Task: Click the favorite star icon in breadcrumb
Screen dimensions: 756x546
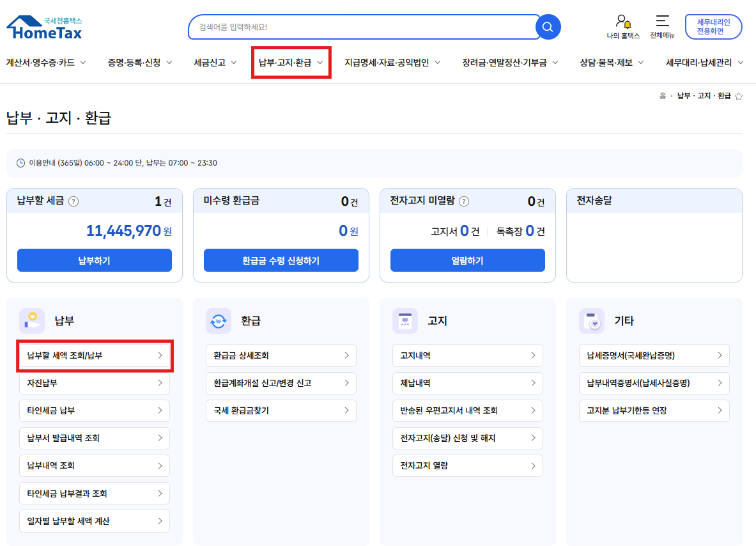Action: 739,96
